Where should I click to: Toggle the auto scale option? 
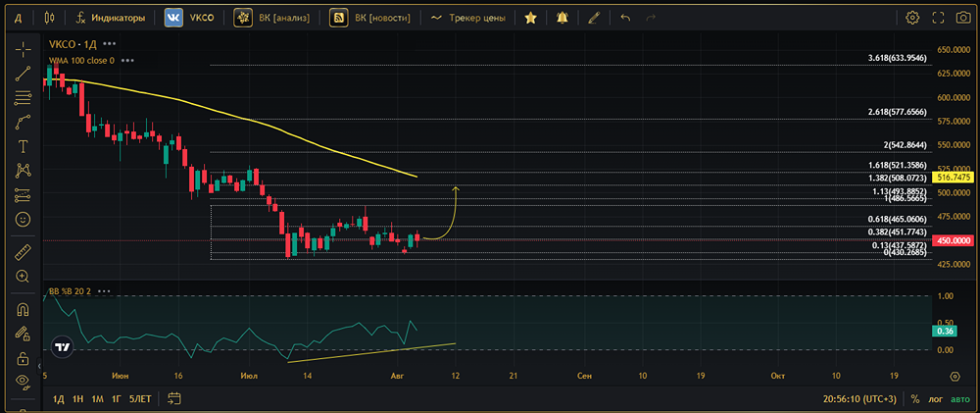click(x=959, y=399)
